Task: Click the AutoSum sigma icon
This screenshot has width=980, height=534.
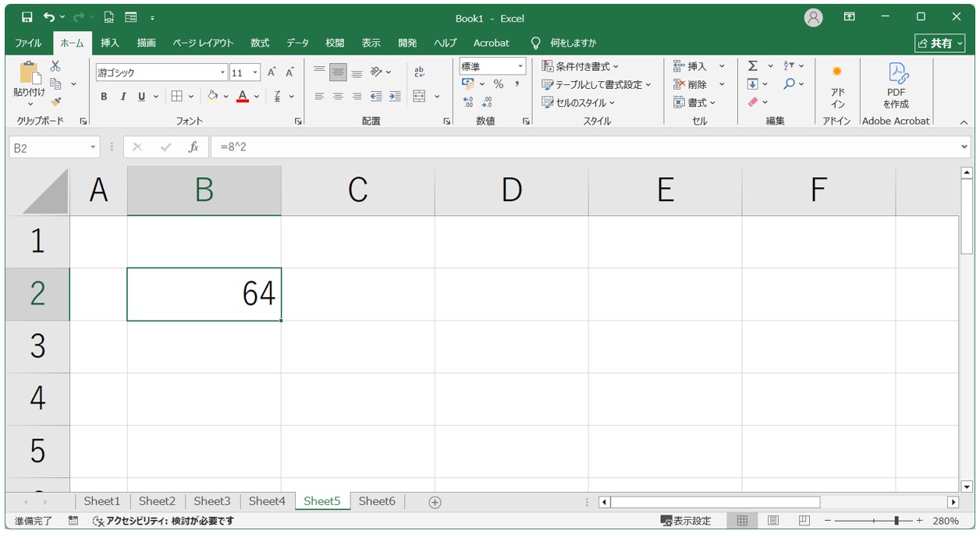Action: pyautogui.click(x=752, y=66)
